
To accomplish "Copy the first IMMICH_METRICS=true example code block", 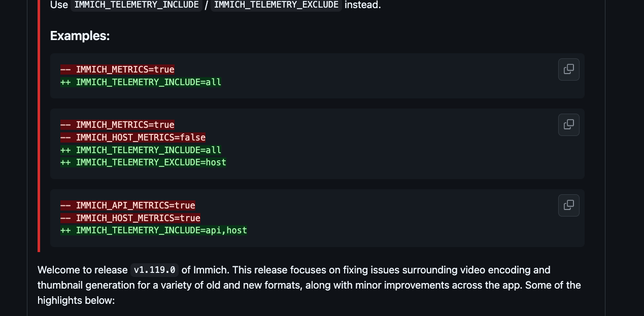I will 568,69.
